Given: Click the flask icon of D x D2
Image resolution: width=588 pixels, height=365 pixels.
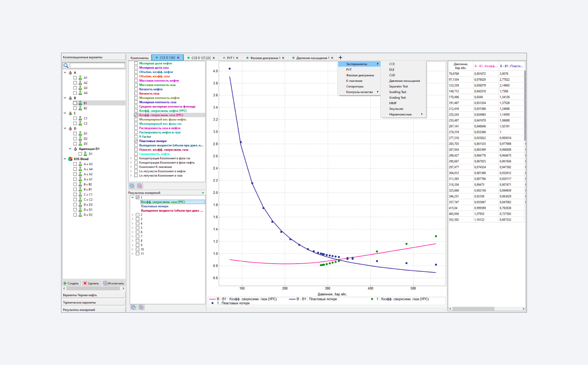Looking at the screenshot, I should coord(80,215).
